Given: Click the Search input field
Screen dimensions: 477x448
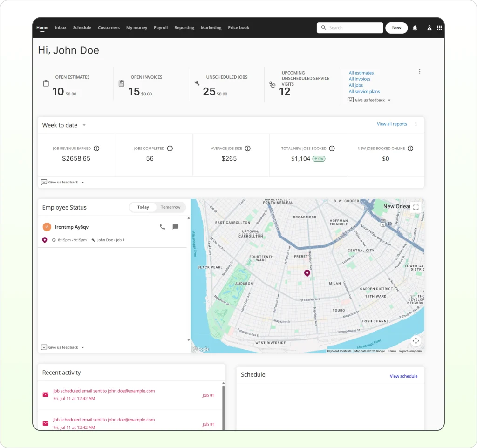Looking at the screenshot, I should (x=354, y=28).
